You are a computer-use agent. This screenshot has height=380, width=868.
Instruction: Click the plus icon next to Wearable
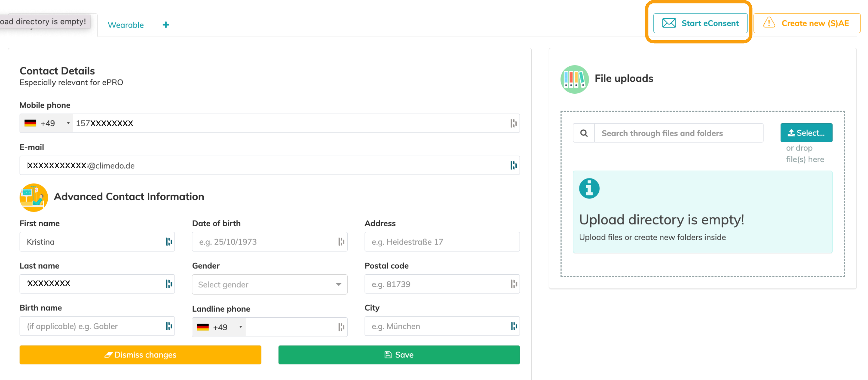point(165,25)
